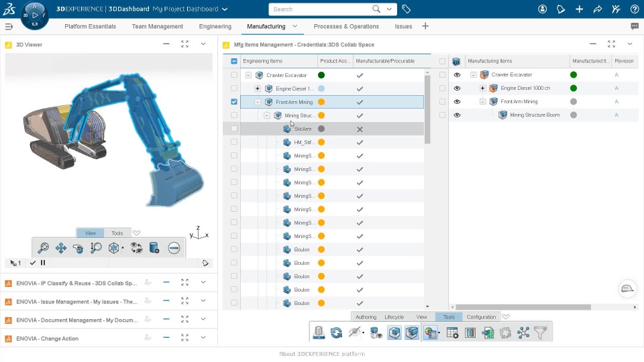Click the refresh icon in bottom toolbar
Screen dimensions: 644x362
pyautogui.click(x=336, y=333)
